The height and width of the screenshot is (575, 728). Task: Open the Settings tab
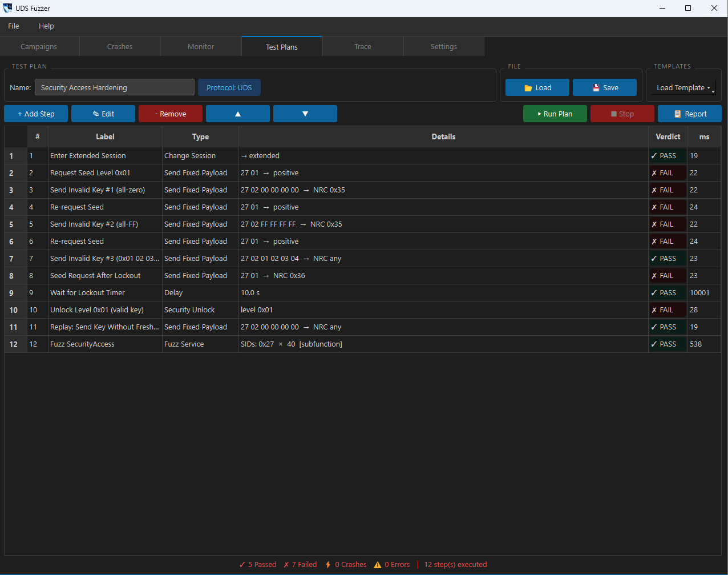point(444,47)
